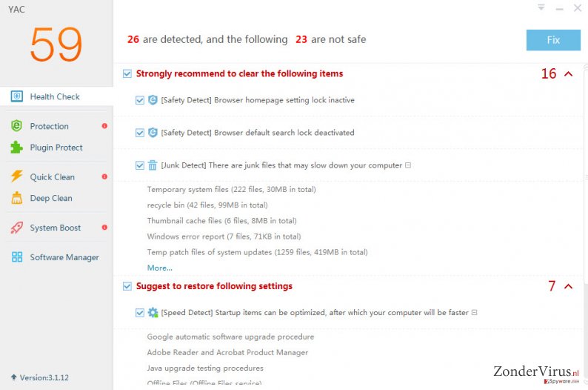Click the green Protection shield icon
The height and width of the screenshot is (390, 588).
tap(16, 126)
